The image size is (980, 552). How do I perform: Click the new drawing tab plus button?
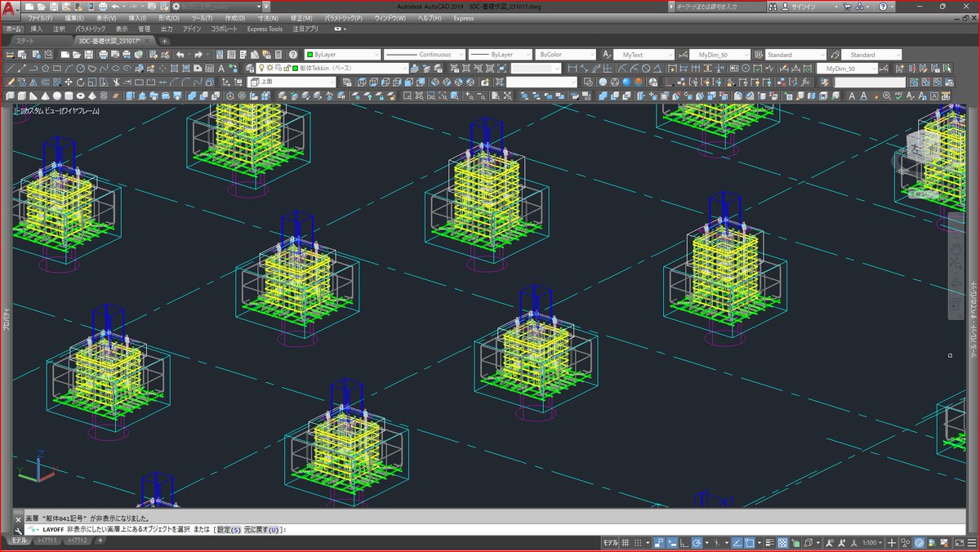pos(164,41)
